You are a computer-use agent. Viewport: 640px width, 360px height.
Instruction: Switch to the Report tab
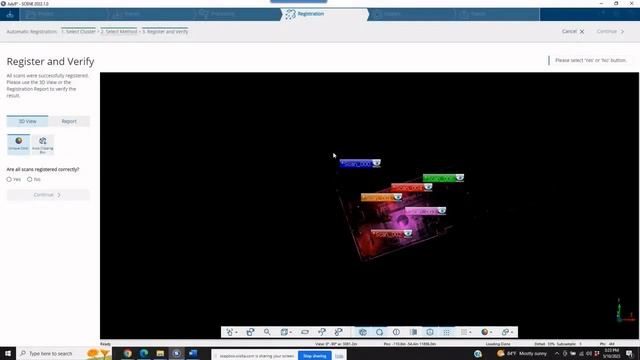coord(69,121)
